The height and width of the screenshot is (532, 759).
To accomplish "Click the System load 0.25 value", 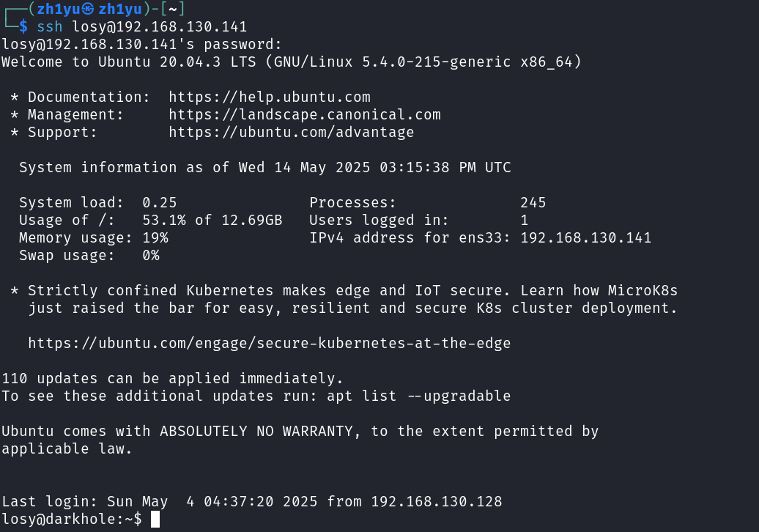I will click(x=160, y=203).
